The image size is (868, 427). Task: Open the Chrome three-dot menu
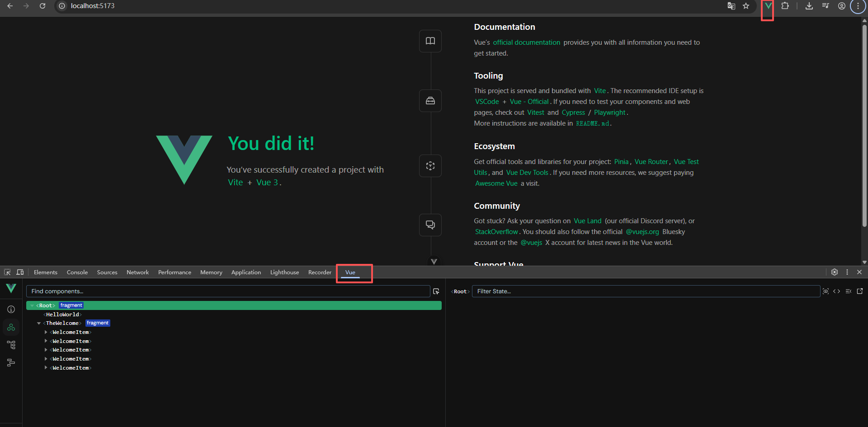pos(858,6)
